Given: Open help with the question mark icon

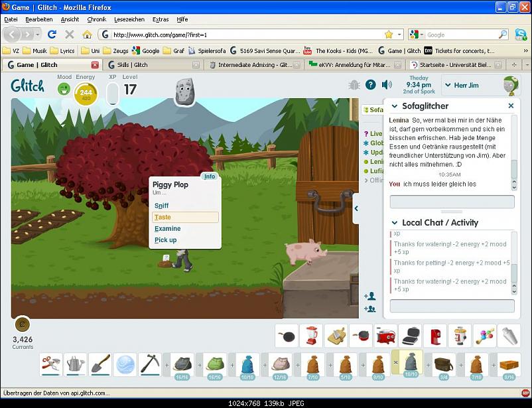Looking at the screenshot, I should [371, 85].
